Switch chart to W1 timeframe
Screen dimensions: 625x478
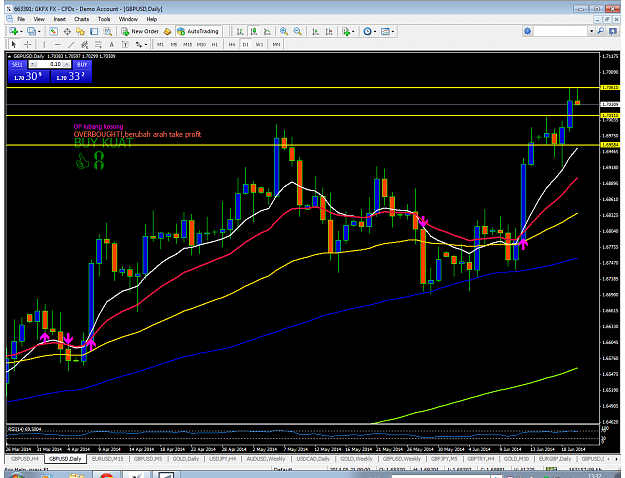pos(259,45)
